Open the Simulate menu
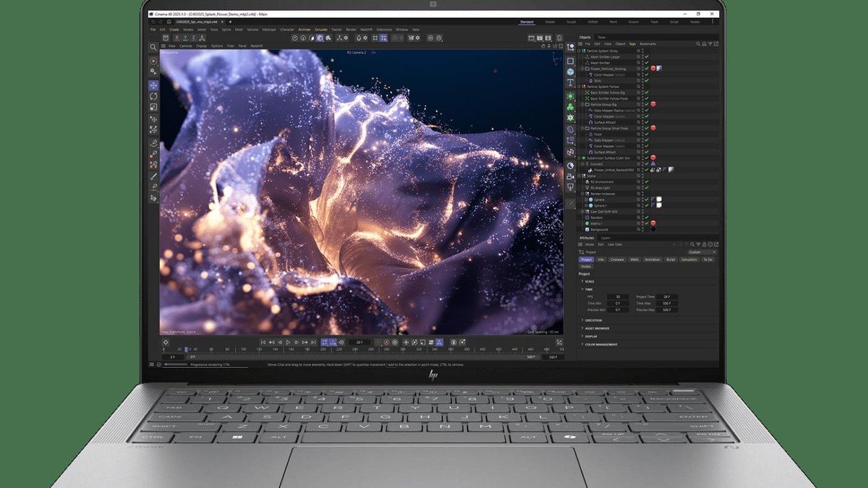Image resolution: width=868 pixels, height=488 pixels. click(321, 30)
